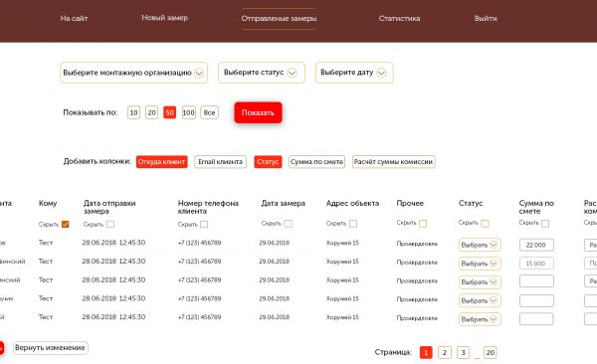The image size is (597, 364).
Task: Open the Выберите статус filter
Action: (x=261, y=73)
